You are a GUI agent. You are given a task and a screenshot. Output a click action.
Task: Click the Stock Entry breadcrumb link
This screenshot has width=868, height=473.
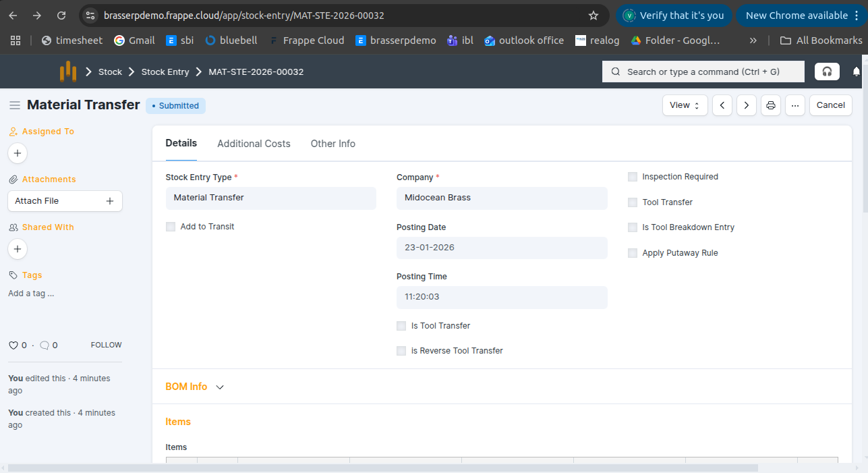(165, 72)
